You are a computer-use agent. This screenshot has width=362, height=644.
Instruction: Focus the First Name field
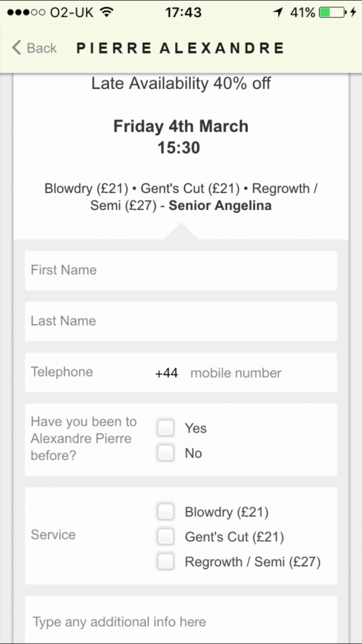click(x=181, y=270)
